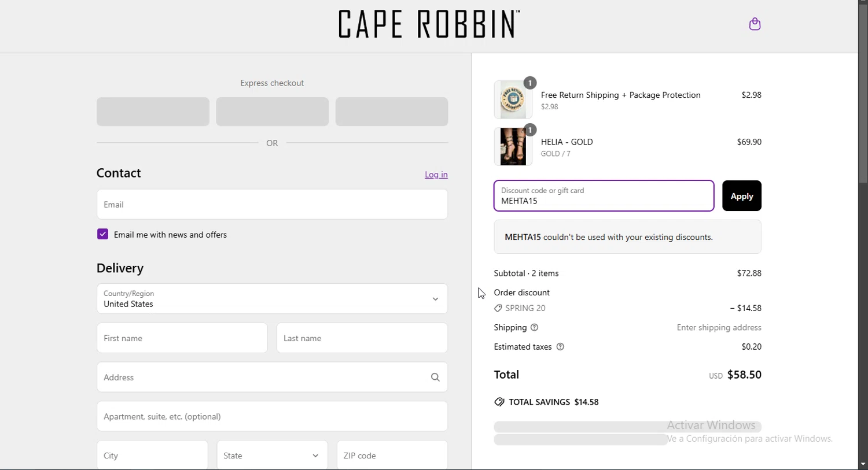Click the $72.88 subtotal amount
The height and width of the screenshot is (470, 868).
coord(749,273)
